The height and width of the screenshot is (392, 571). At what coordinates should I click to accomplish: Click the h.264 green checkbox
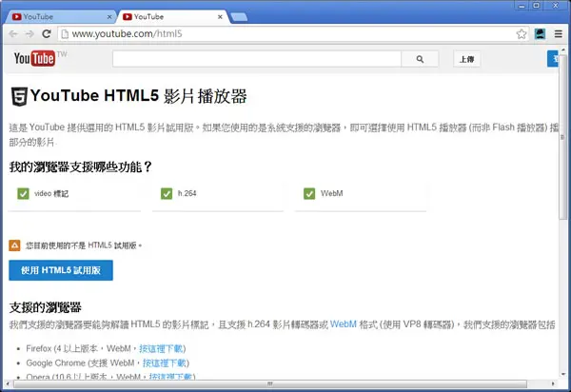pos(167,194)
